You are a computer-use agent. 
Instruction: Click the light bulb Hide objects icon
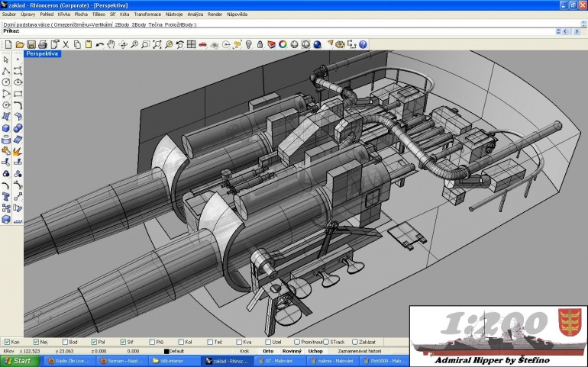(x=249, y=44)
